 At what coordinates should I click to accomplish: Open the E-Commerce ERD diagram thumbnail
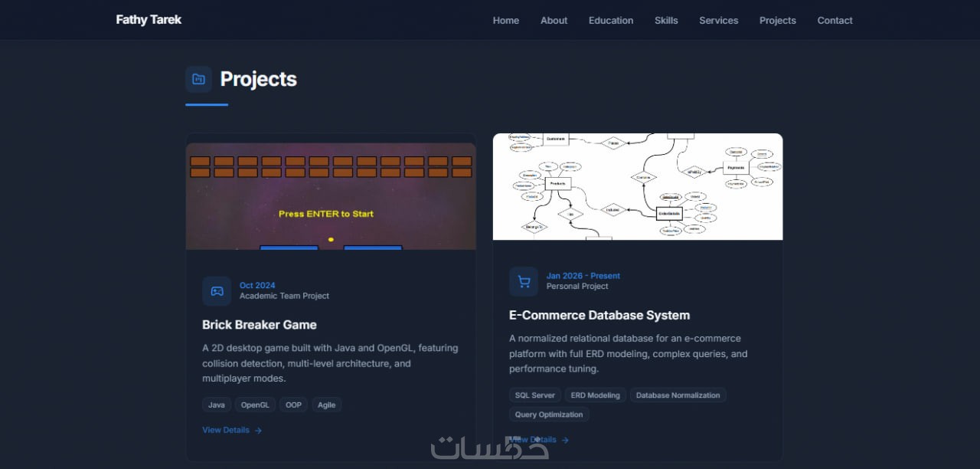638,186
